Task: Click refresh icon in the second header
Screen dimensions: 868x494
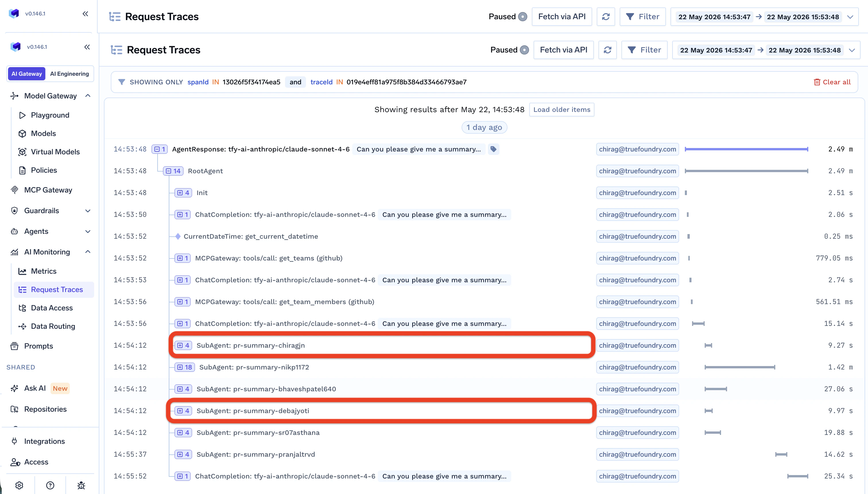Action: click(608, 50)
